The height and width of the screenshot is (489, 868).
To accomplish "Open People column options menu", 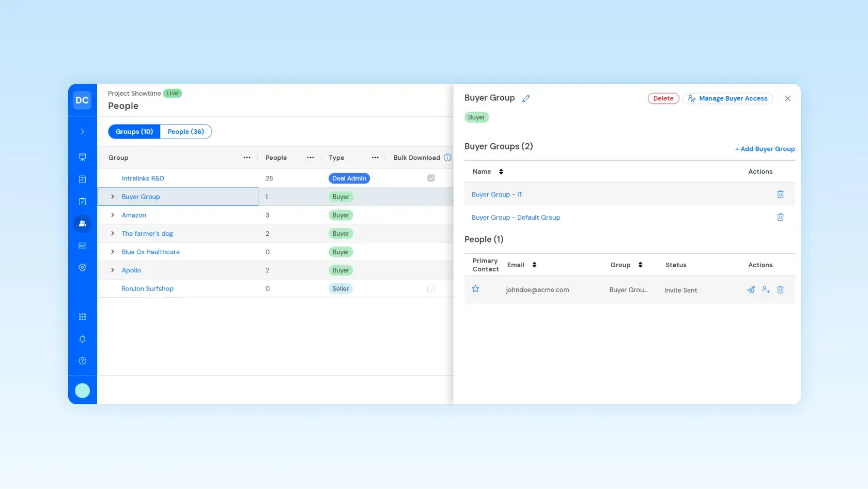I will coord(311,158).
